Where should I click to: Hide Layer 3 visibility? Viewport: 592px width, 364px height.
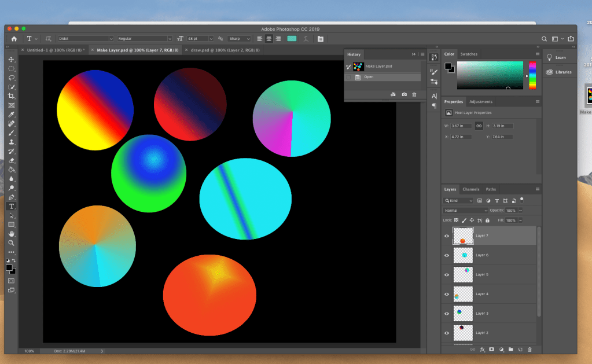point(447,314)
